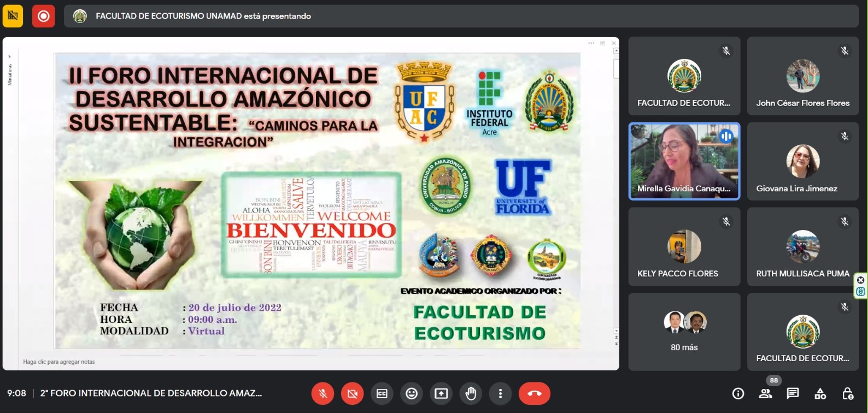Image resolution: width=868 pixels, height=413 pixels.
Task: Select Giovana Lira Jimenez participant tile
Action: pyautogui.click(x=803, y=161)
